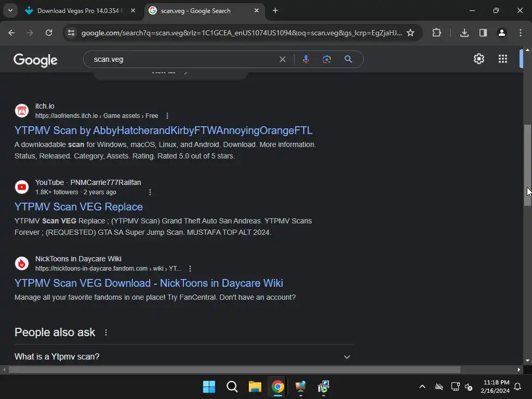Image resolution: width=532 pixels, height=399 pixels.
Task: Open the notifications bell in taskbar
Action: 518,387
